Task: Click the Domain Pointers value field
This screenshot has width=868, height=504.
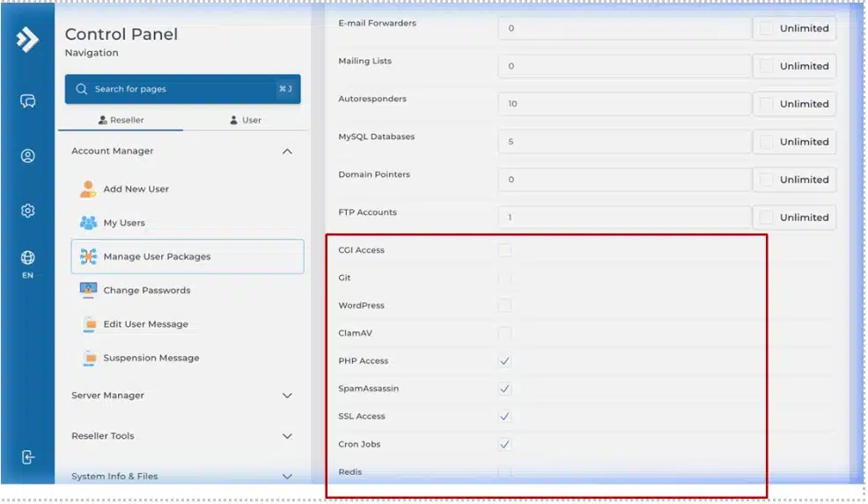Action: tap(624, 180)
